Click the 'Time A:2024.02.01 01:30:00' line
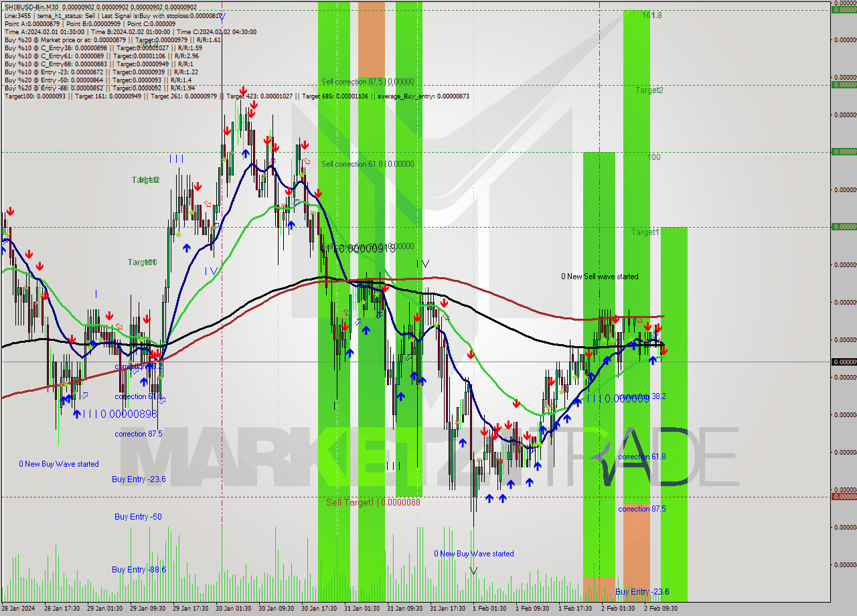857x616 pixels. tap(130, 31)
